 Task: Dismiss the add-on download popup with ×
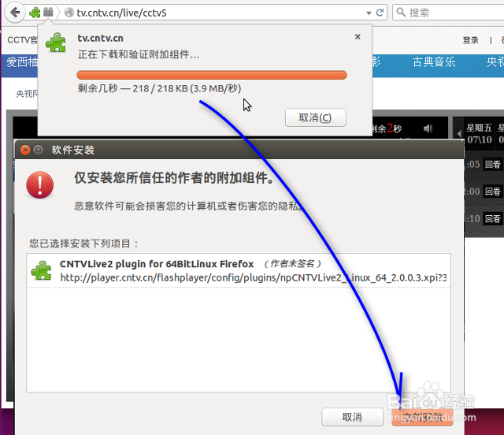358,37
